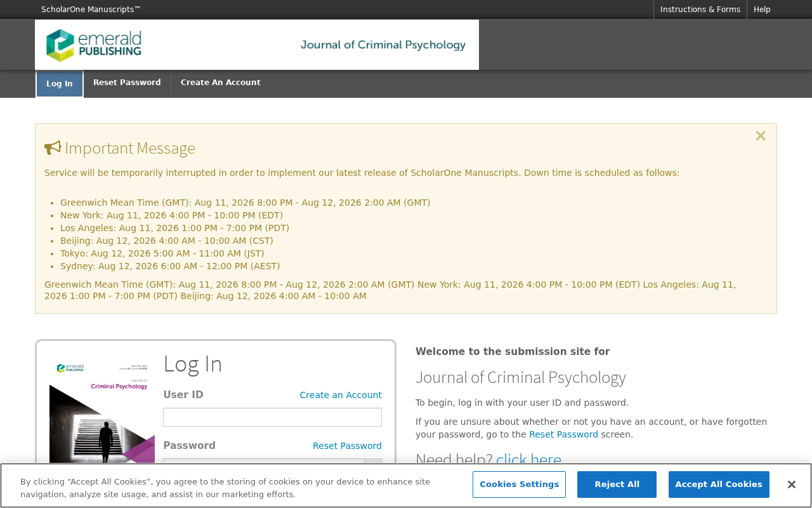Click the journal cover thumbnail
Screen dimensions: 812x508
click(102, 413)
